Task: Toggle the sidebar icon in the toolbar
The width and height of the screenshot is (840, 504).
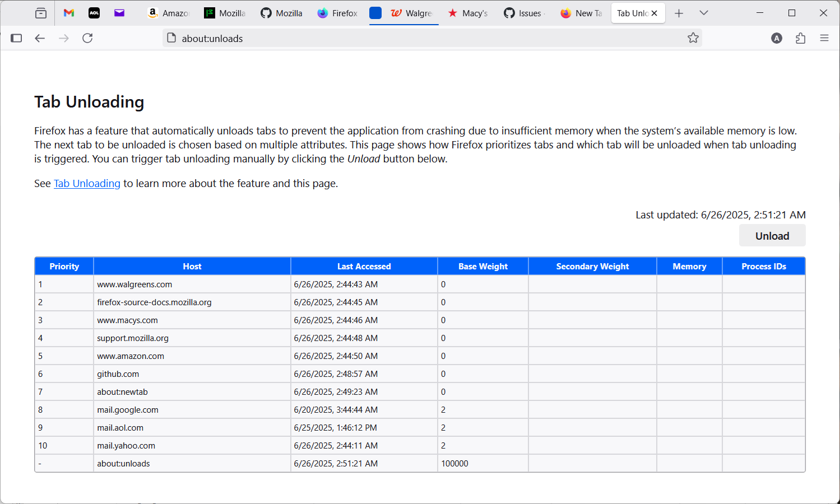Action: point(16,38)
